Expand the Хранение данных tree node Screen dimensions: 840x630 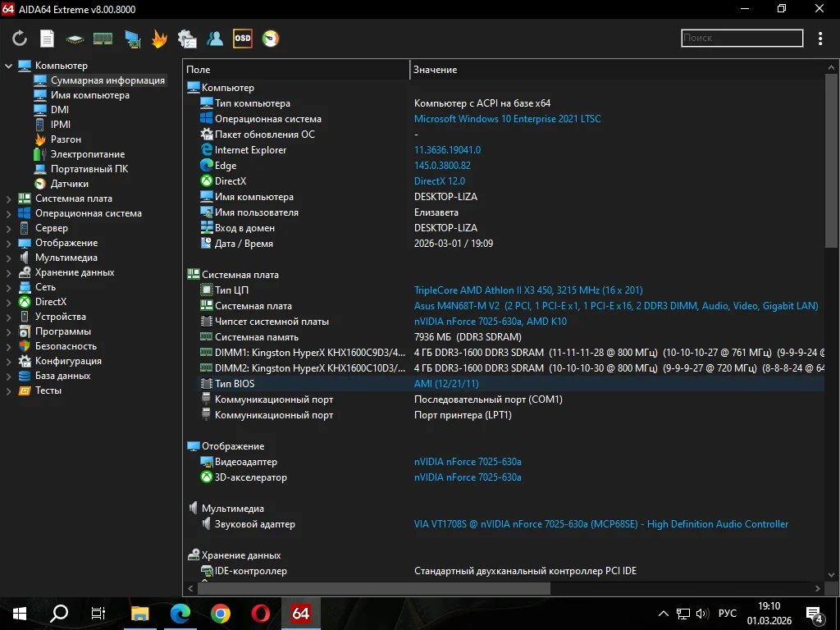click(9, 272)
